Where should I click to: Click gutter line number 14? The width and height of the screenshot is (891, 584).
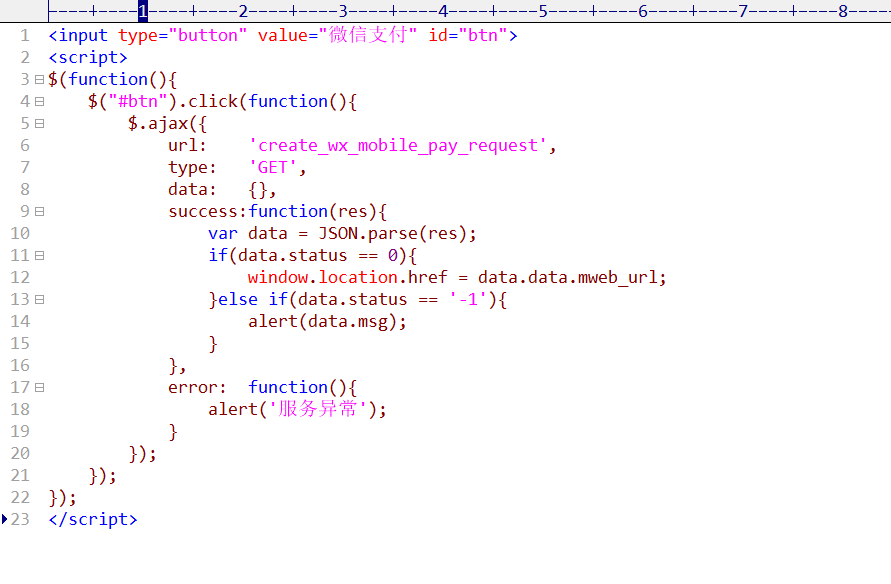click(20, 322)
